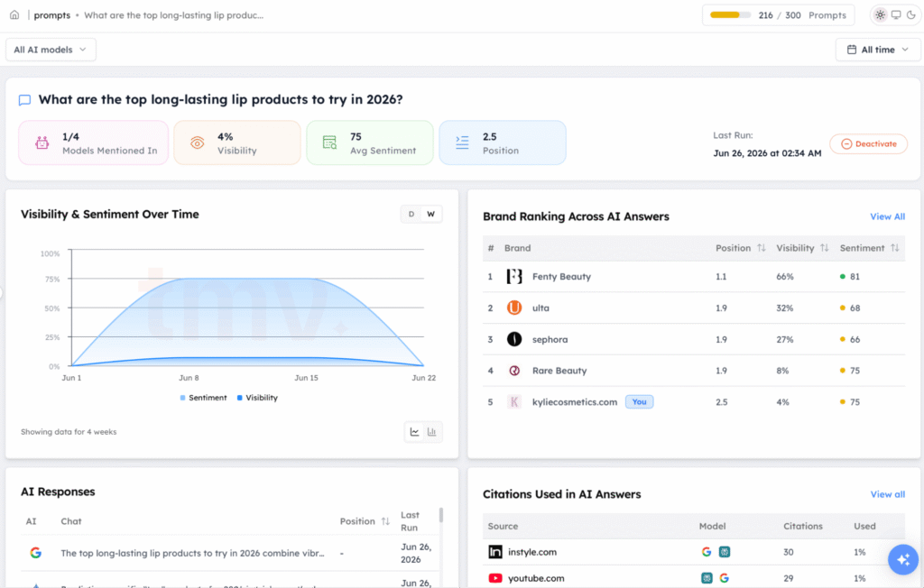View all citations
The height and width of the screenshot is (588, 924).
pos(888,494)
